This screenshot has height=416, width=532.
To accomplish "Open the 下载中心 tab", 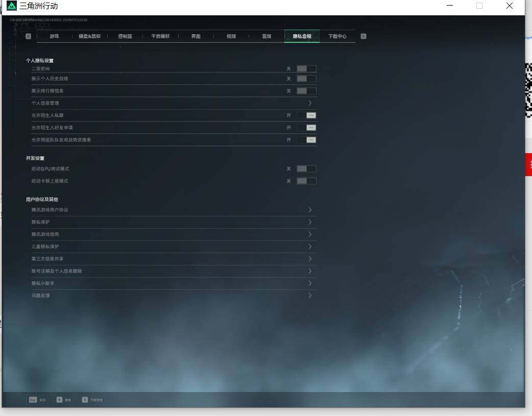I will (337, 36).
